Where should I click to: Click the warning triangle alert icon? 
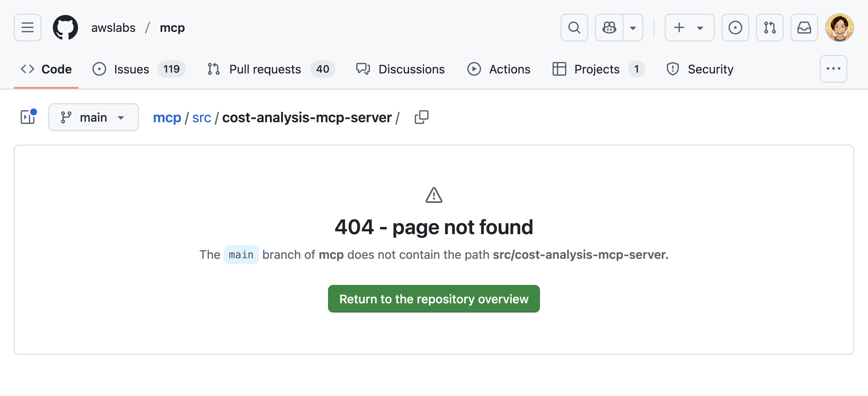pyautogui.click(x=434, y=195)
